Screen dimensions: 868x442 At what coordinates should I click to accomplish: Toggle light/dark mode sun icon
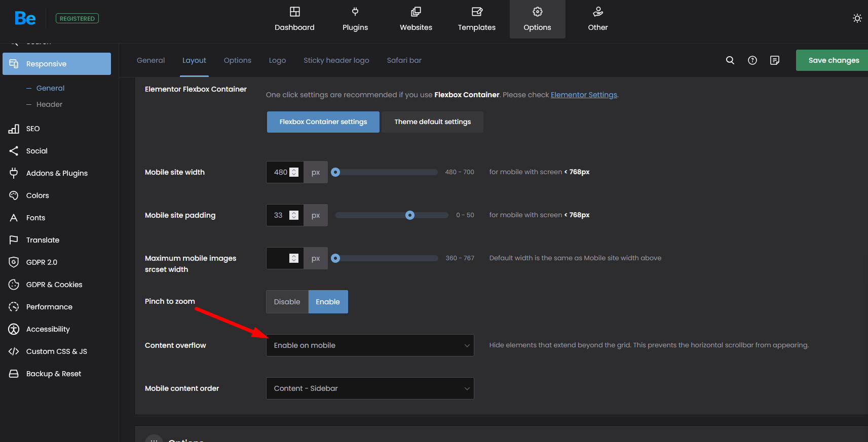pyautogui.click(x=857, y=18)
